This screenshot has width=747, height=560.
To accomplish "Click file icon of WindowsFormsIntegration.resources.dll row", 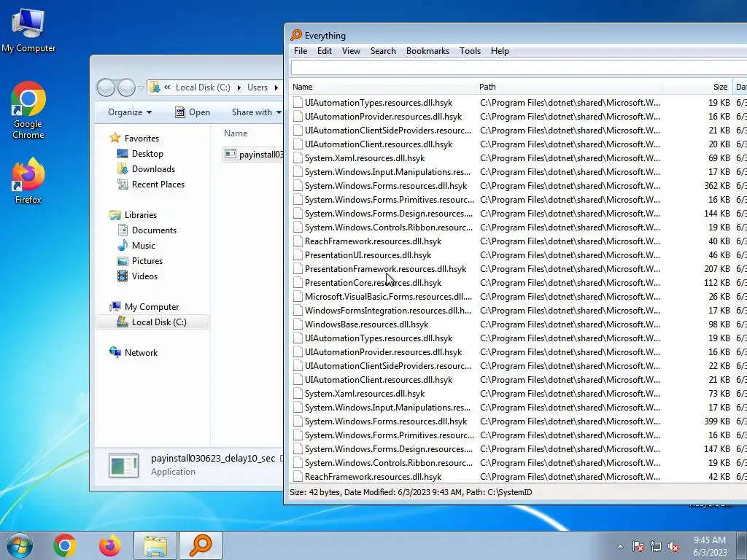I will (298, 311).
